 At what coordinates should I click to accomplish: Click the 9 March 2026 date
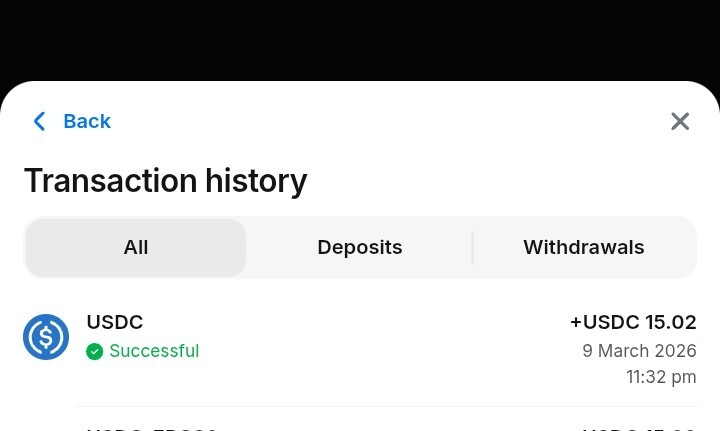point(639,351)
